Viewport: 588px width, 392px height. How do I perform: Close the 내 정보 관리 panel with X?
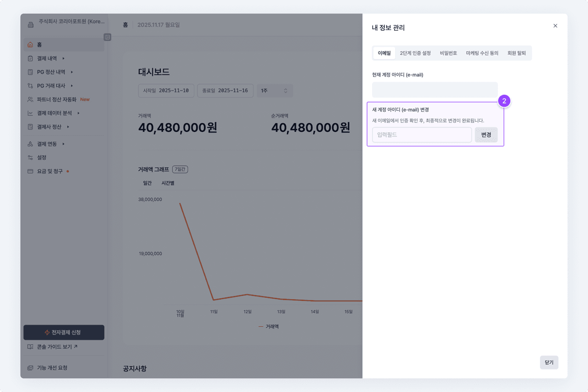click(555, 26)
